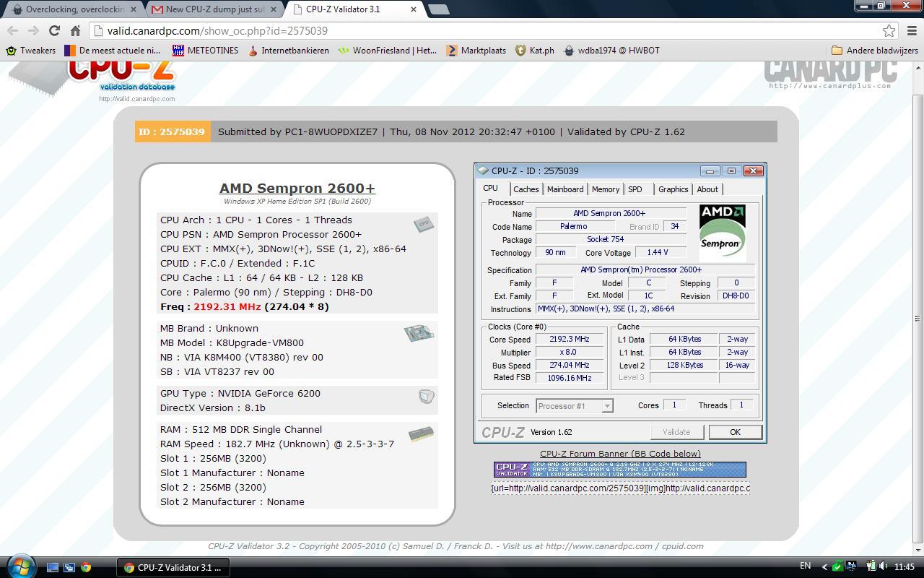Image resolution: width=924 pixels, height=578 pixels.
Task: Click the 'MB Model : K8Upgrade-VM800' line
Action: (232, 342)
